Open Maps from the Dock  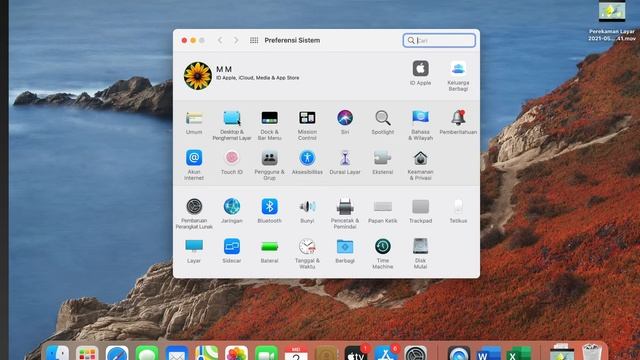(206, 353)
